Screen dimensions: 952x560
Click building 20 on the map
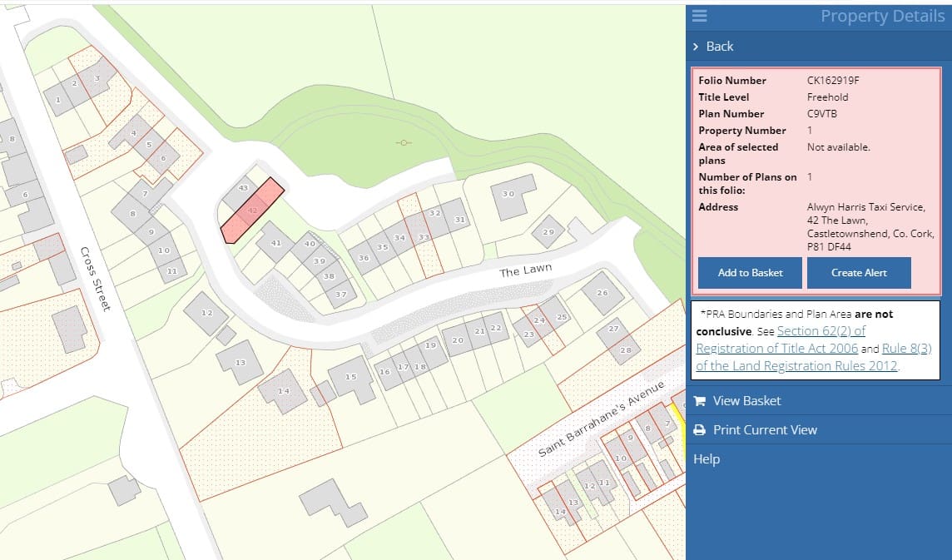tap(457, 340)
